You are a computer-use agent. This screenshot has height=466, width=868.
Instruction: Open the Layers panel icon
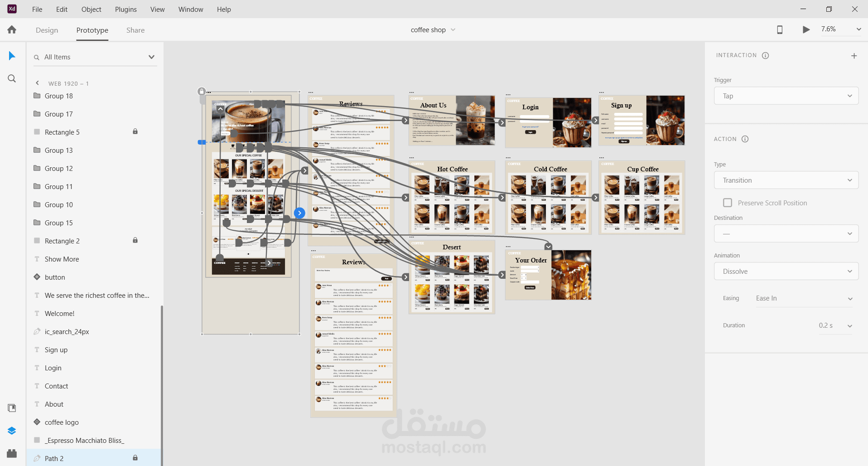click(x=12, y=431)
